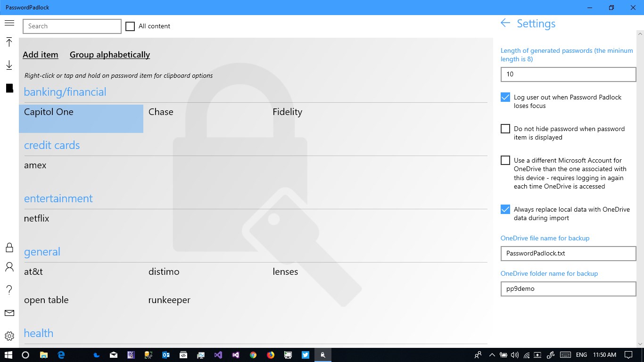
Task: Expand the hidden icons tray chevron
Action: pos(492,355)
